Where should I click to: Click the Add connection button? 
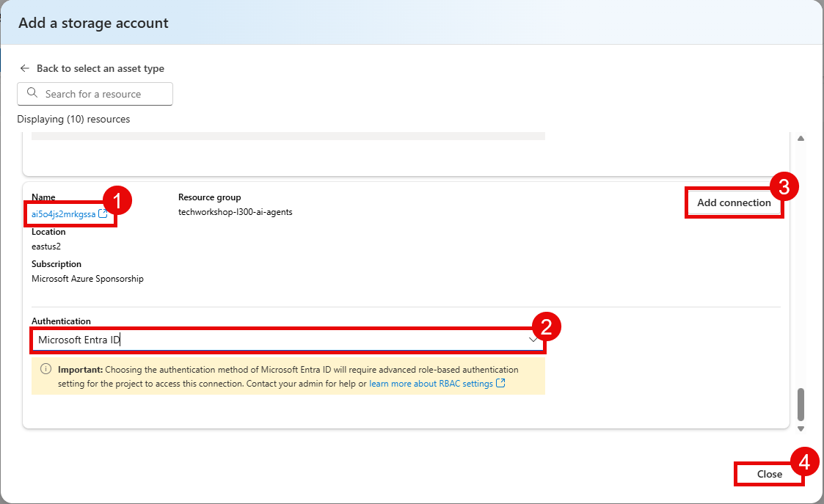pyautogui.click(x=734, y=202)
